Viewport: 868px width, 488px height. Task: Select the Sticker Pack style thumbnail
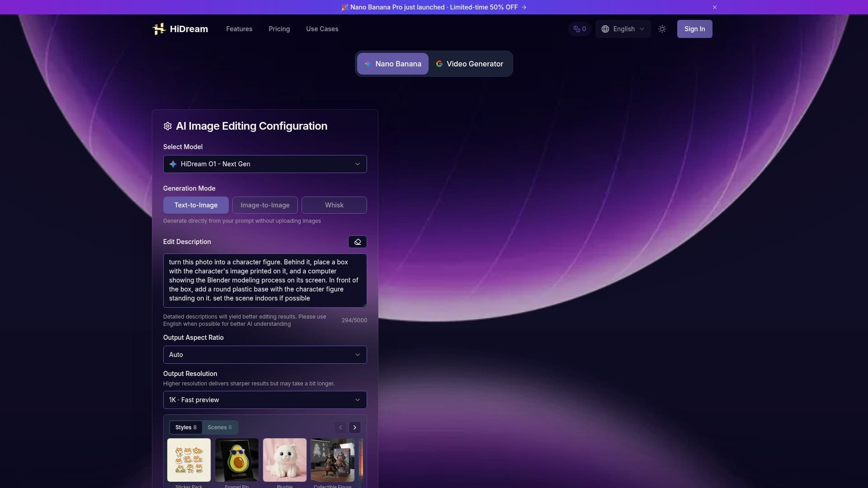(x=189, y=460)
